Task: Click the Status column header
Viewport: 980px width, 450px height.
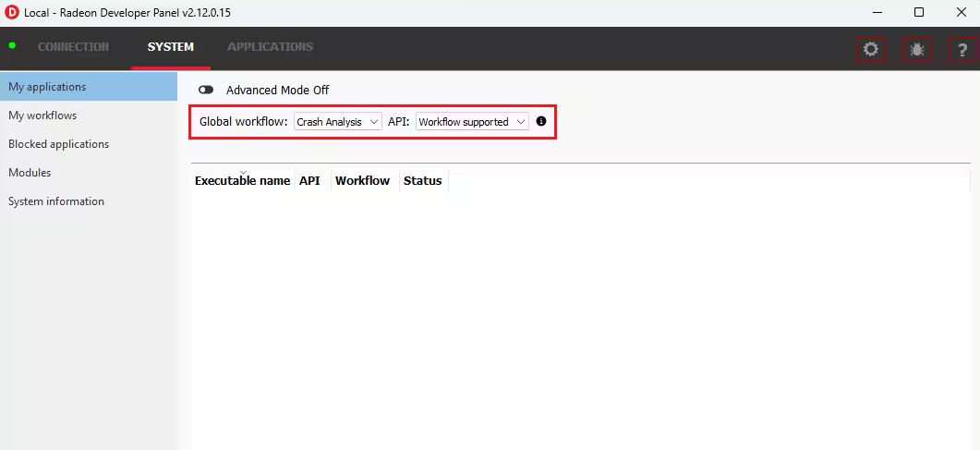Action: click(422, 181)
